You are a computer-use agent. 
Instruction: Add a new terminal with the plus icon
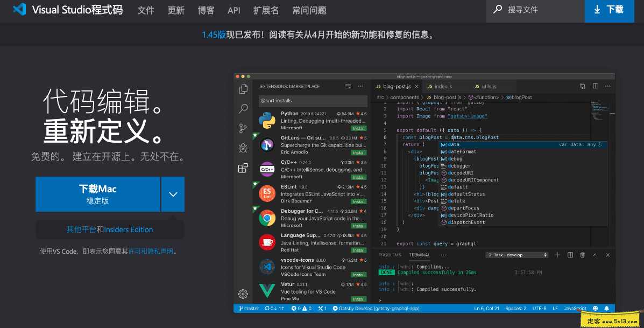click(x=557, y=255)
